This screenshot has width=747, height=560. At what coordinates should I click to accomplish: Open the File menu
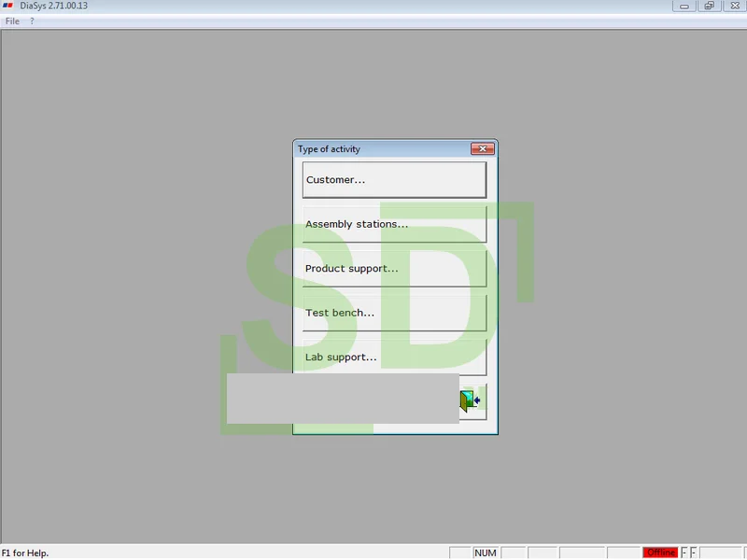pyautogui.click(x=12, y=21)
